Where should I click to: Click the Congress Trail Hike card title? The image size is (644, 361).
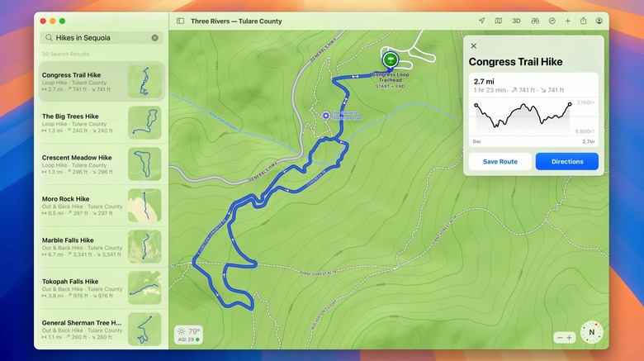tap(515, 62)
